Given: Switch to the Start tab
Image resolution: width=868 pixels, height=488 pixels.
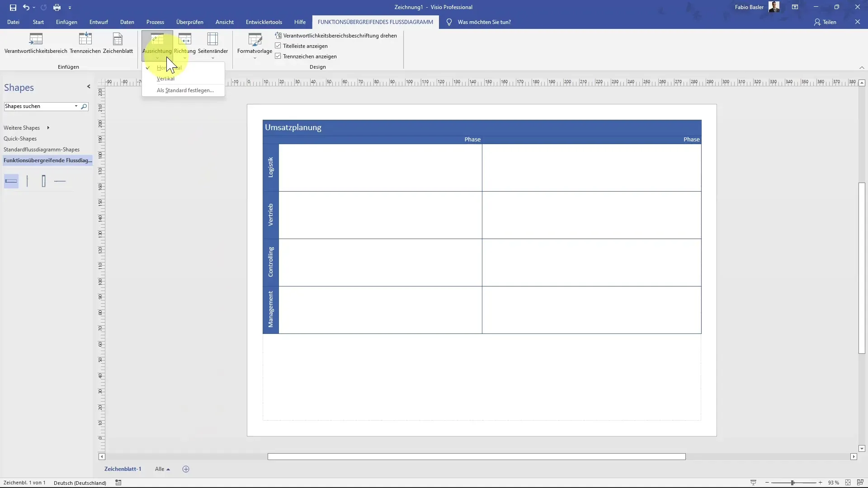Looking at the screenshot, I should point(38,22).
